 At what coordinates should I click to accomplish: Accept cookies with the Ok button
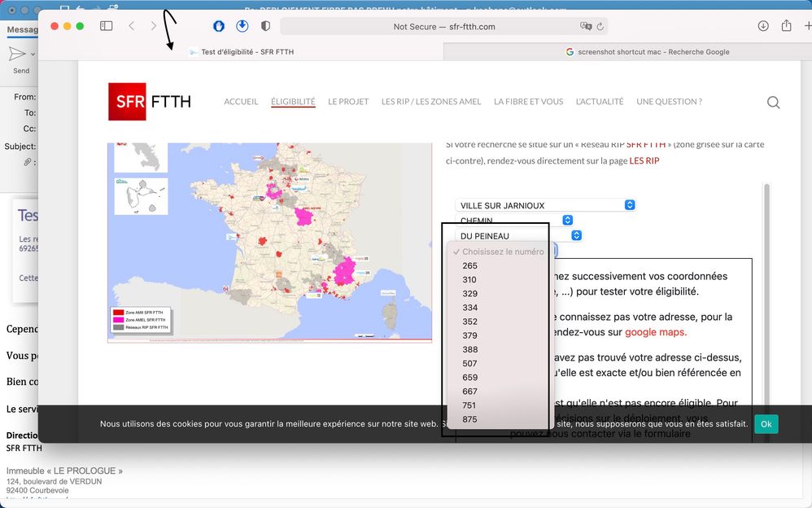tap(765, 423)
